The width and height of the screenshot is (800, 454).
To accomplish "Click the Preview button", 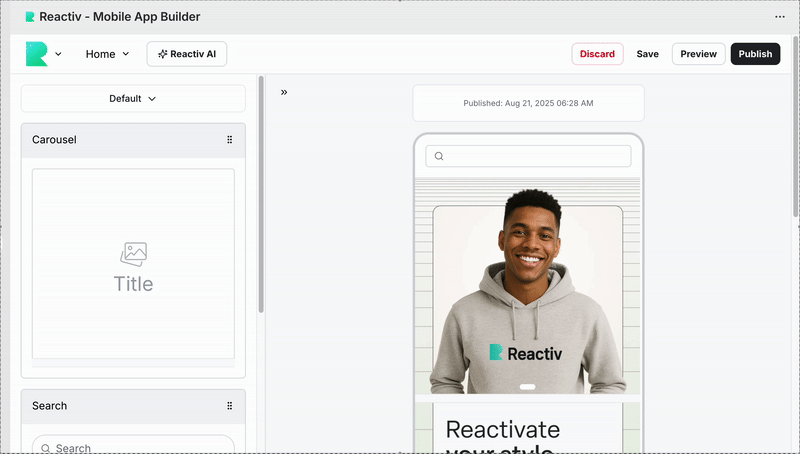I will click(699, 54).
